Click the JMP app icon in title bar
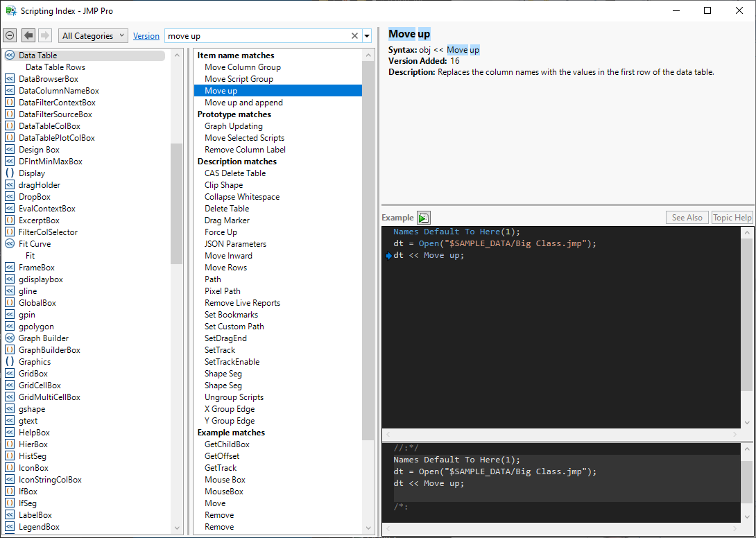The width and height of the screenshot is (756, 538). (x=11, y=10)
